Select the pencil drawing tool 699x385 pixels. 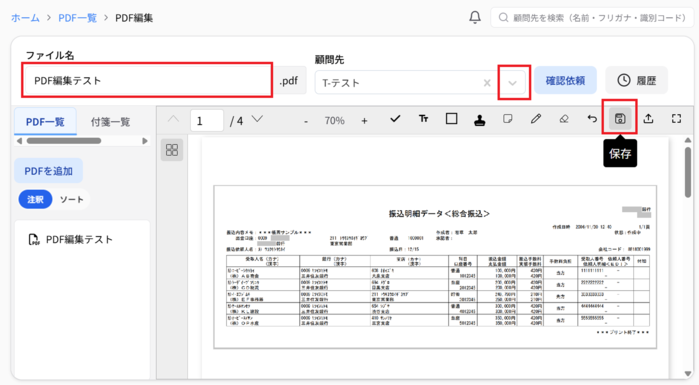tap(536, 119)
